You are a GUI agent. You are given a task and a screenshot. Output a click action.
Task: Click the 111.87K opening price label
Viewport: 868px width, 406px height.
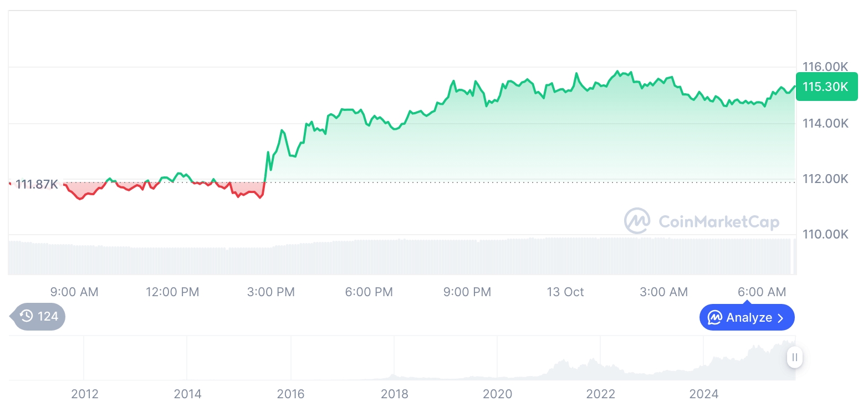click(x=37, y=184)
